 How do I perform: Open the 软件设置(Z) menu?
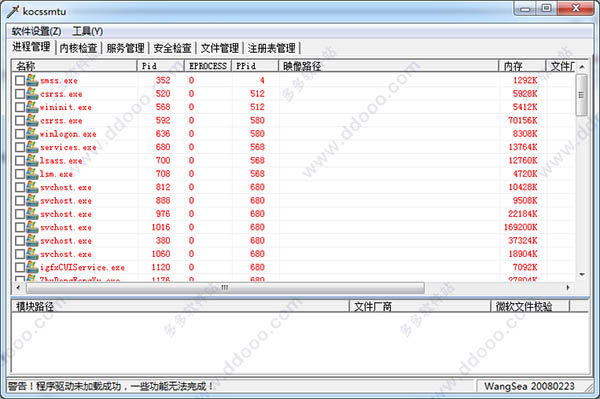pyautogui.click(x=36, y=31)
